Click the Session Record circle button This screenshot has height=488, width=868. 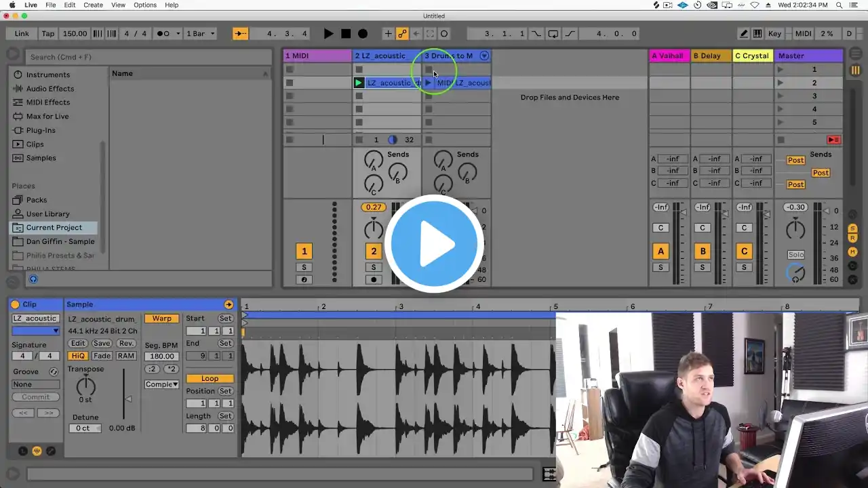tap(444, 34)
